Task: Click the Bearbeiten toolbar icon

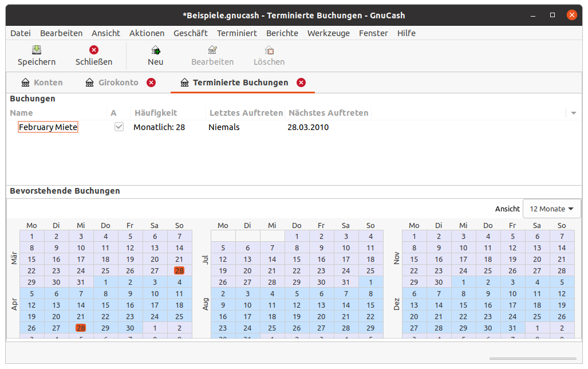Action: coord(212,50)
